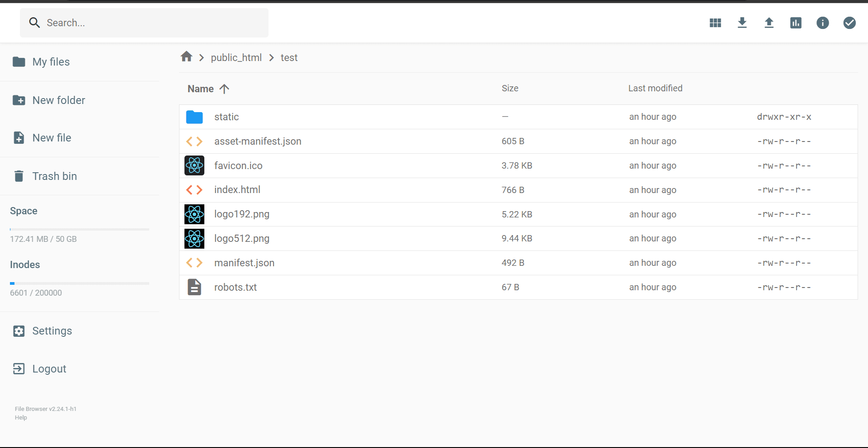Click the Space usage progress bar
The image size is (868, 448).
[79, 229]
